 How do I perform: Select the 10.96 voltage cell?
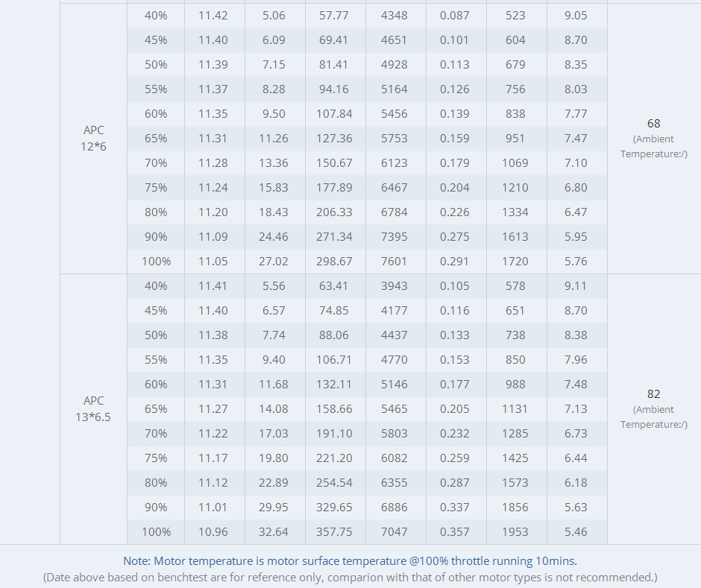pos(213,532)
